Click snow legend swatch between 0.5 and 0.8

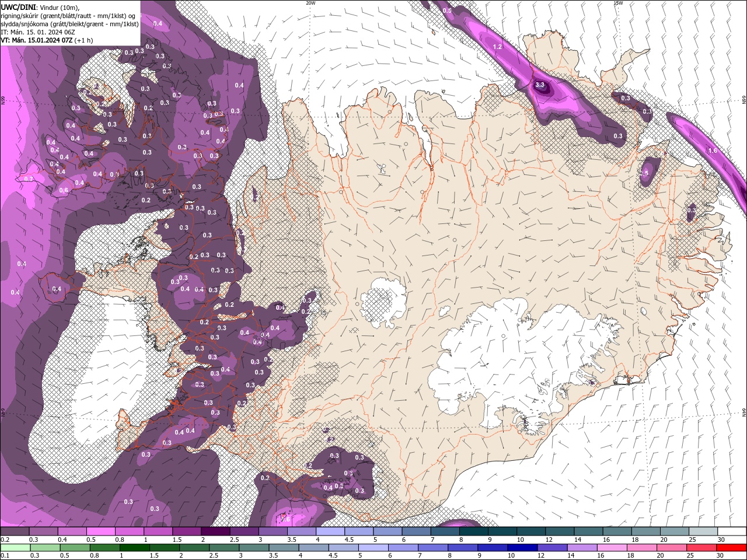100,531
